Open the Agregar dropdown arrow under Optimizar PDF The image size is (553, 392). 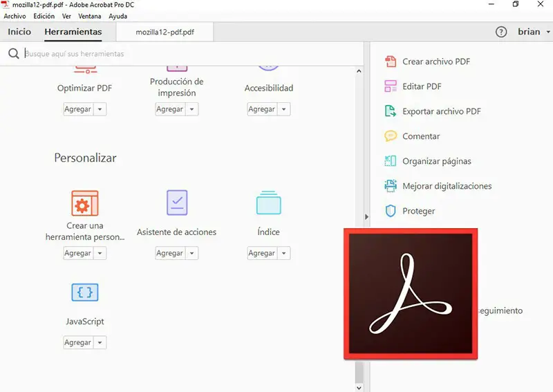tap(100, 109)
